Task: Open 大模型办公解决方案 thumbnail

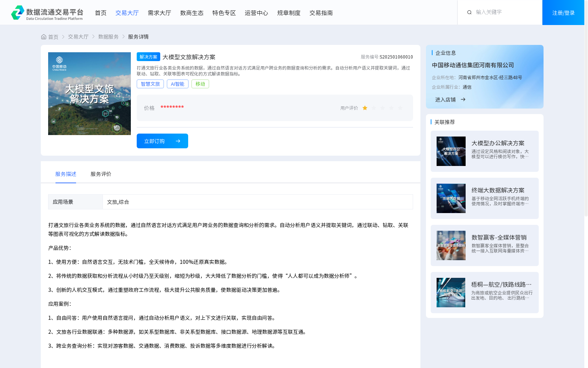Action: click(451, 151)
